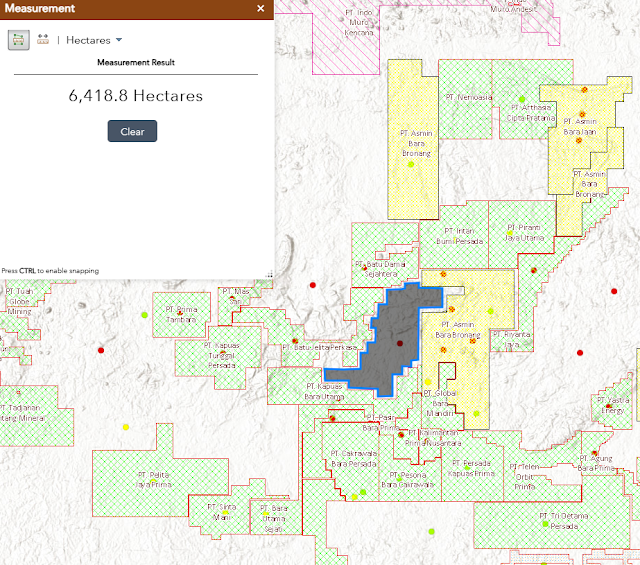Viewport: 640px width, 565px height.
Task: Close the Measurement panel
Action: click(261, 8)
